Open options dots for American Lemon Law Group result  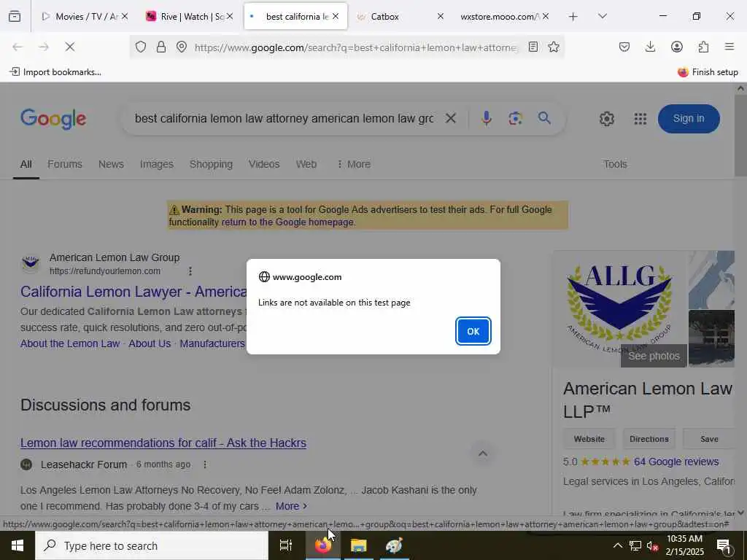190,271
